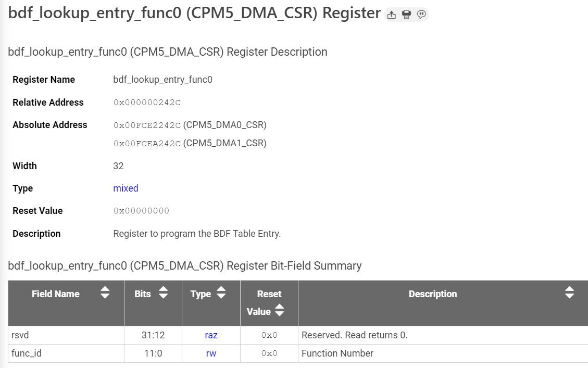This screenshot has width=588, height=368.
Task: Sort the table by Reset Value column
Action: pos(280,311)
